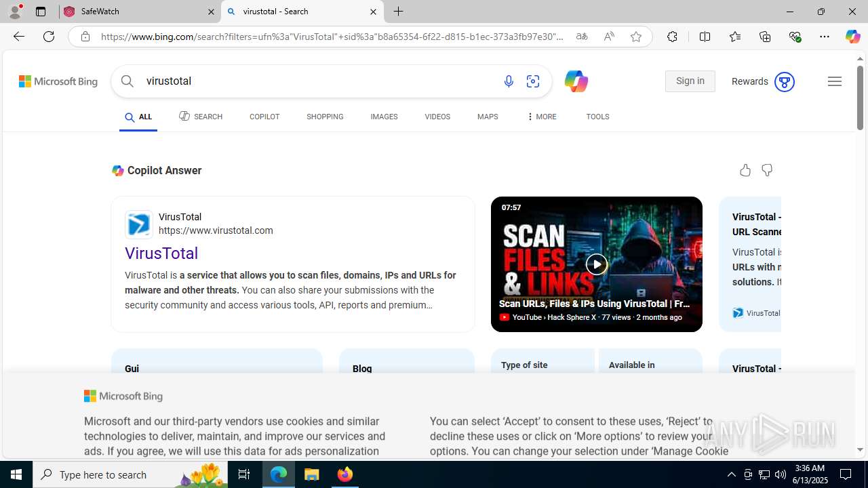This screenshot has width=868, height=488.
Task: Click the Microsoft Bing logo
Action: click(x=58, y=81)
